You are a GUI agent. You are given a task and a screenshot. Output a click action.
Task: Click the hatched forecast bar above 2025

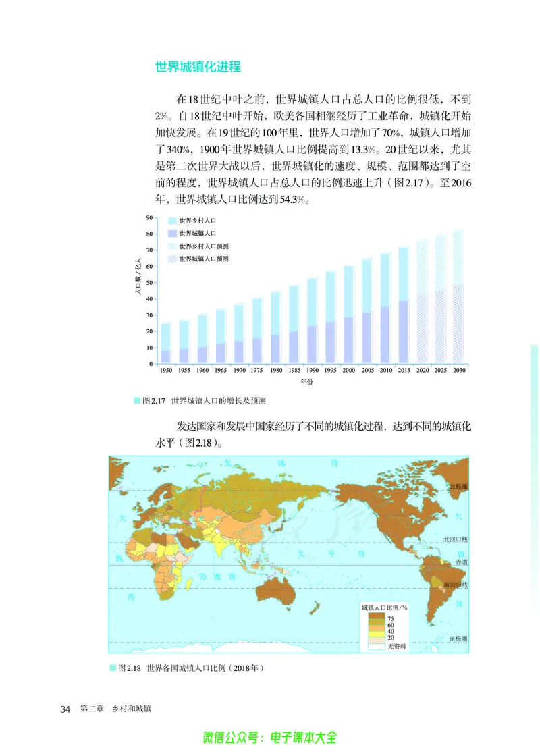coord(440,300)
